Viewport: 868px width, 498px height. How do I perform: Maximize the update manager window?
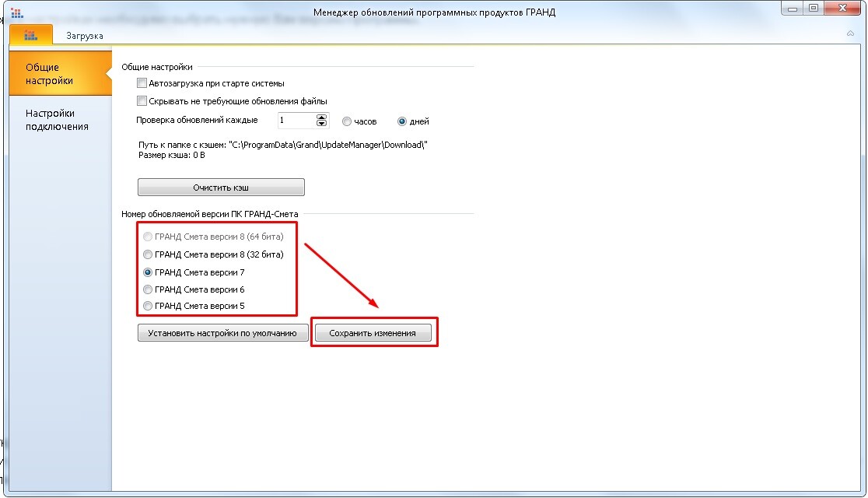pos(814,9)
